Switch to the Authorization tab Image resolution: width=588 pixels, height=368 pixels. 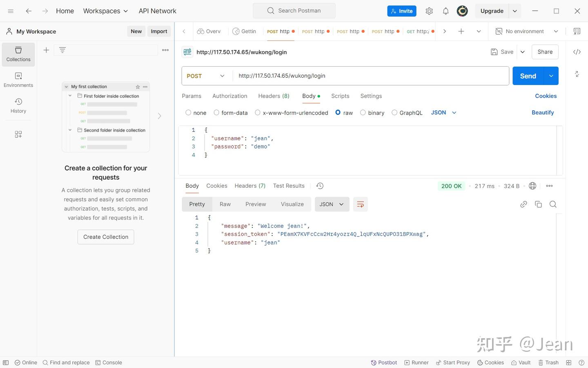tap(229, 96)
